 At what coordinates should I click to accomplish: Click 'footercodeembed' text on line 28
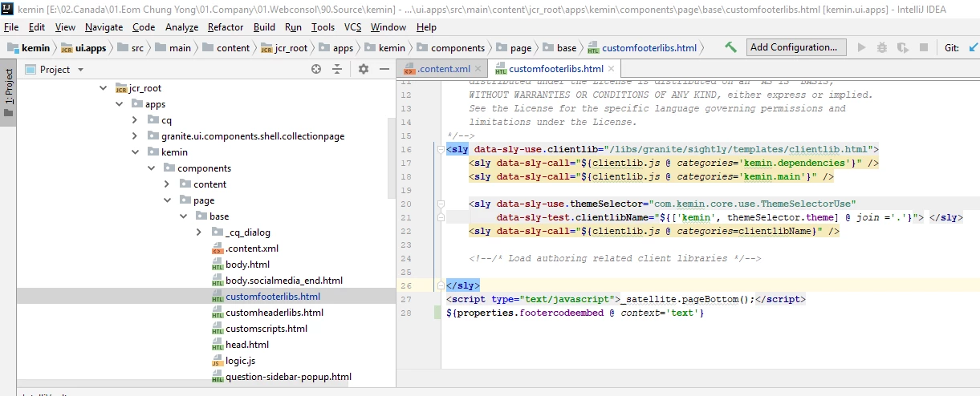[x=561, y=313]
